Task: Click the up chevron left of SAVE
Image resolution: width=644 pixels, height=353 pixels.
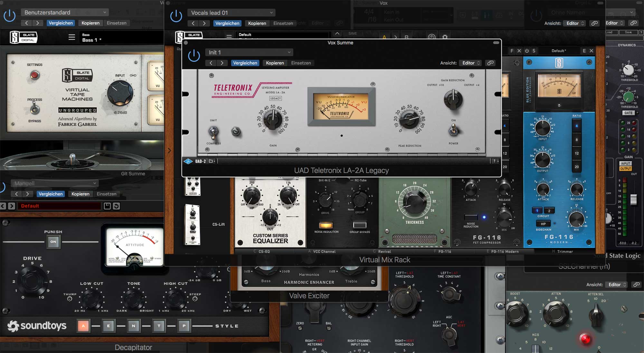Action: click(x=337, y=33)
